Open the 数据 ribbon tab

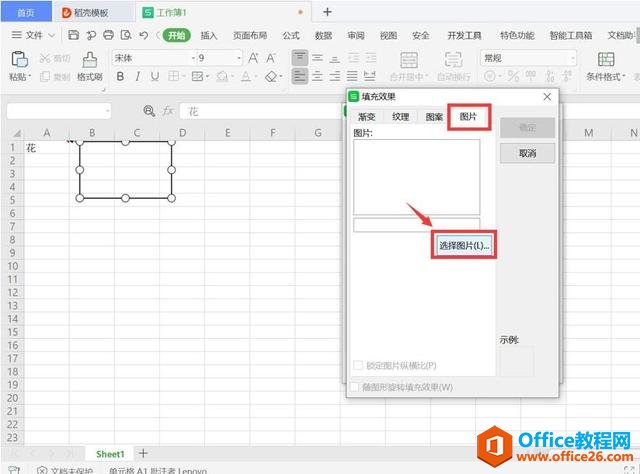[323, 36]
